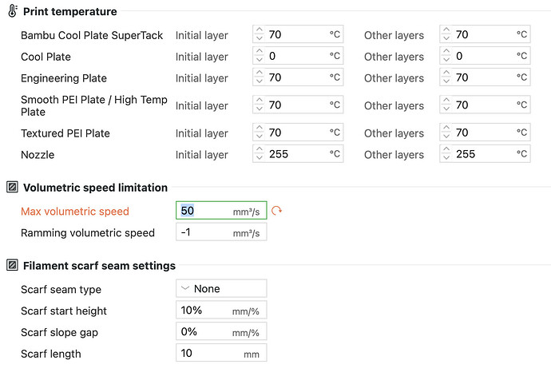Click the Max volumetric speed label
The width and height of the screenshot is (551, 392).
pos(75,211)
